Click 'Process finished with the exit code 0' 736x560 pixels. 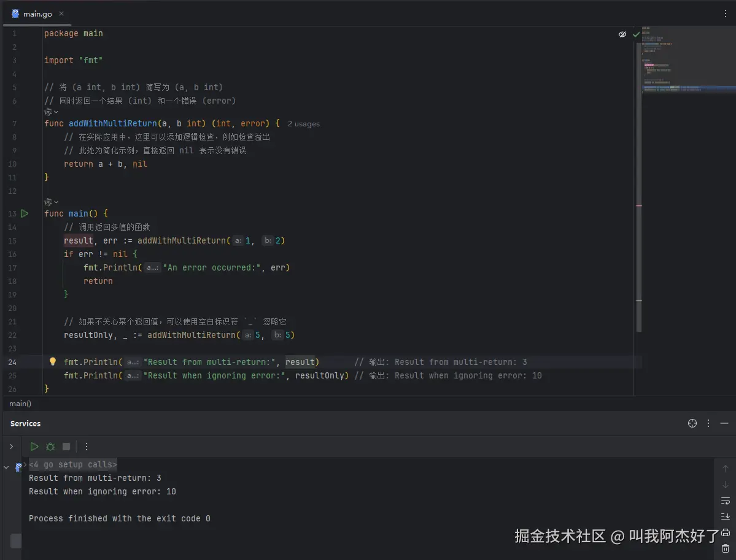point(120,519)
